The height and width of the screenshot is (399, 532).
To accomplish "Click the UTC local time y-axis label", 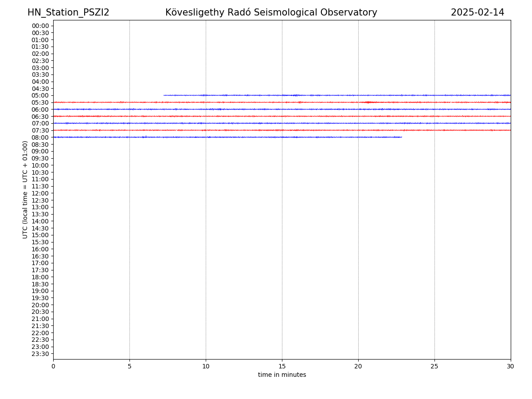I will tap(26, 190).
